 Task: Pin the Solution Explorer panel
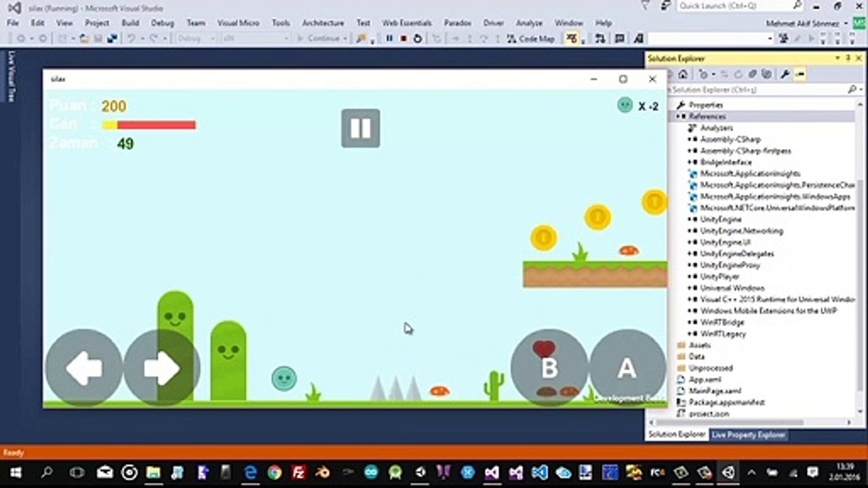pyautogui.click(x=848, y=59)
